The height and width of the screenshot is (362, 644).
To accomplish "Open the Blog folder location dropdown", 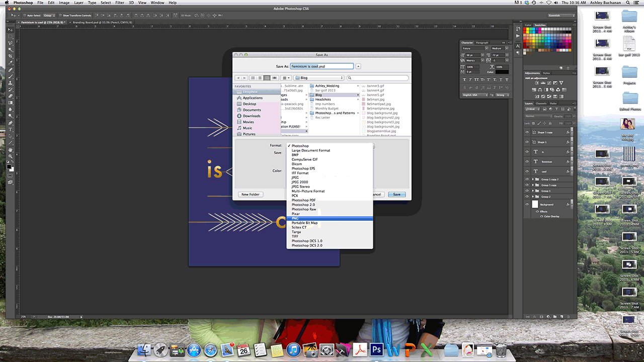I will pos(319,78).
